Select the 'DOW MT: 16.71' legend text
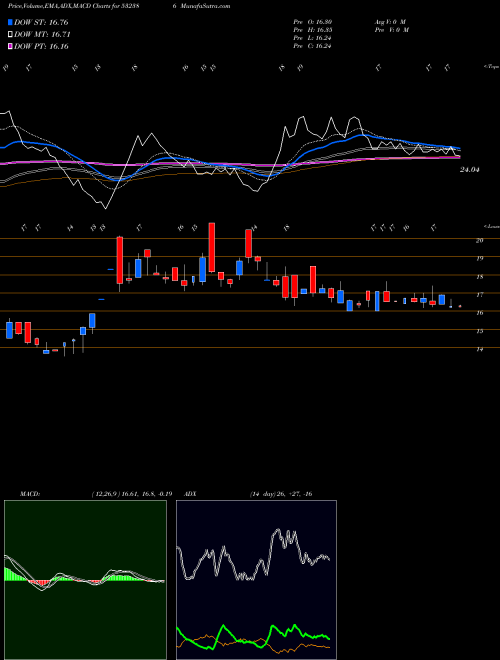The width and height of the screenshot is (500, 660). point(42,35)
